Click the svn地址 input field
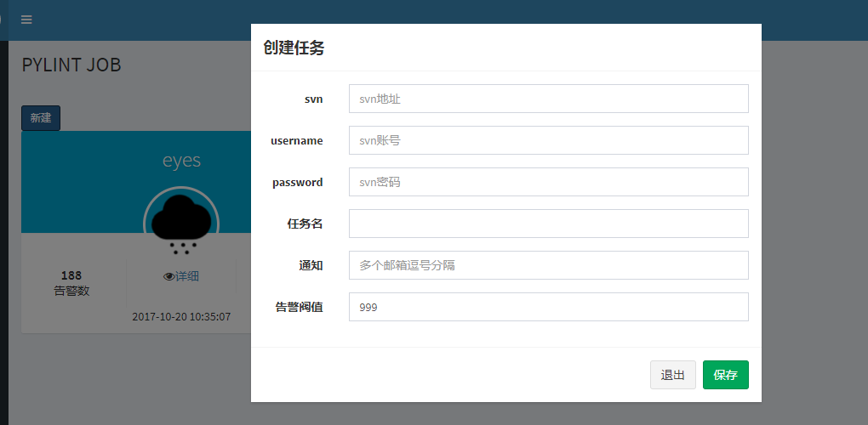This screenshot has height=425, width=868. (x=548, y=99)
